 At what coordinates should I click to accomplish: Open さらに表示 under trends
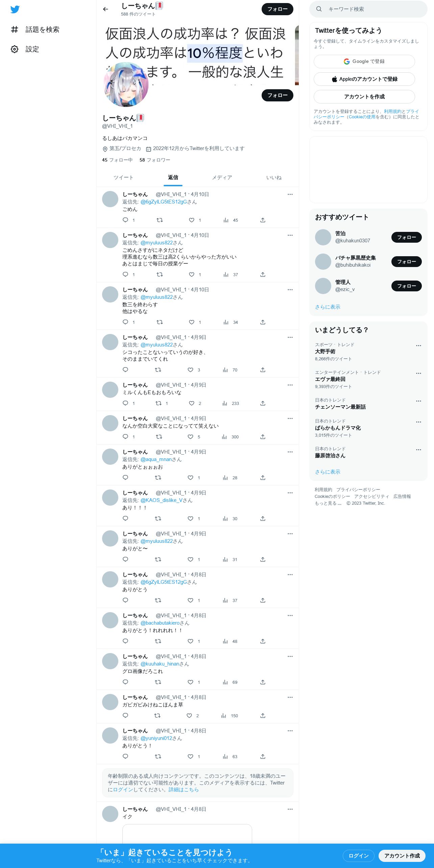pyautogui.click(x=328, y=472)
